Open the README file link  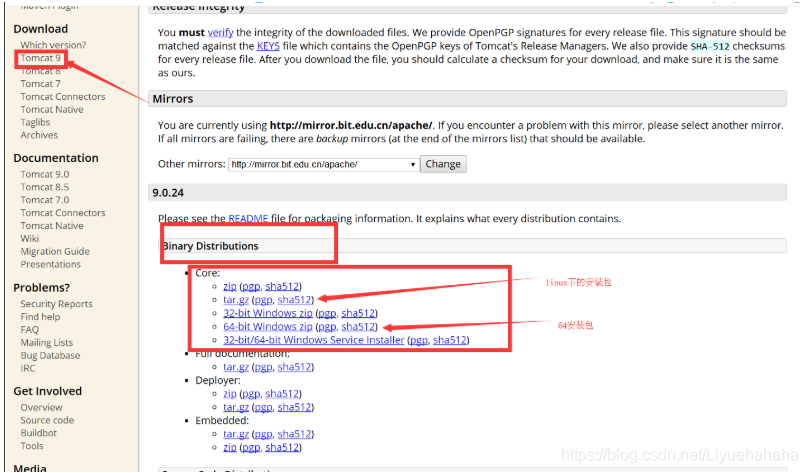click(248, 218)
